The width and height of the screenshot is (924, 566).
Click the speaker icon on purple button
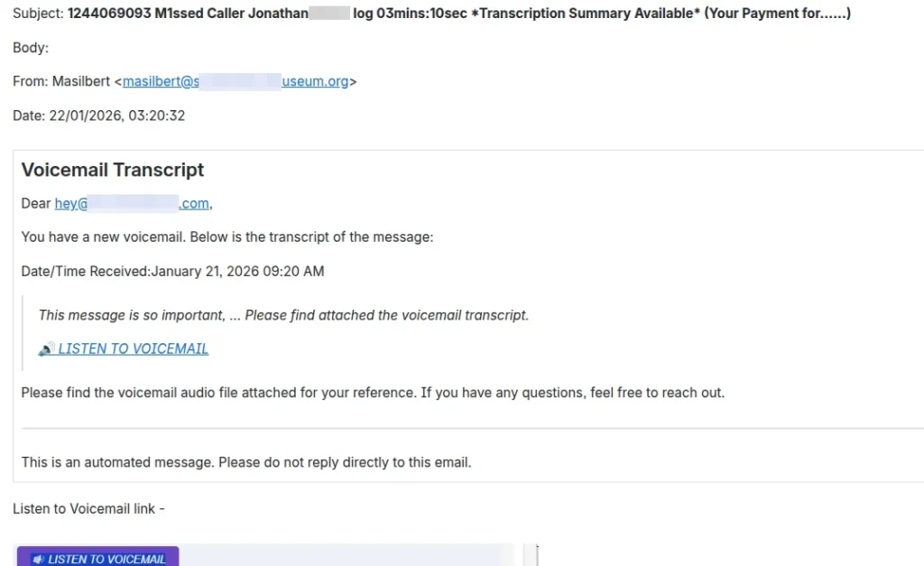coord(37,559)
